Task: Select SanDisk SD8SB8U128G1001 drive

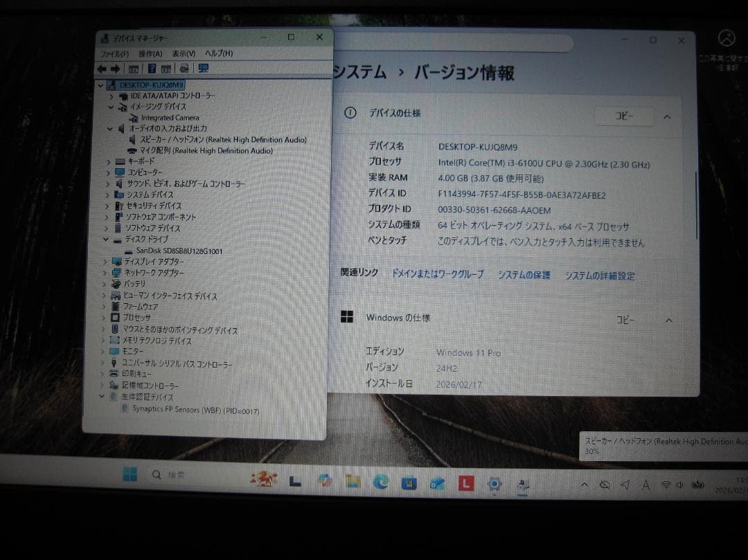Action: point(179,251)
